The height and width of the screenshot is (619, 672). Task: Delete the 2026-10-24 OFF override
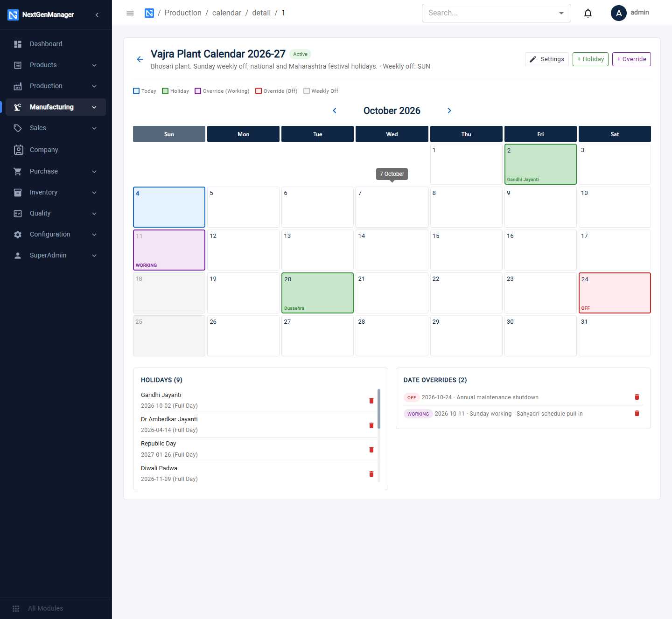[x=637, y=397]
